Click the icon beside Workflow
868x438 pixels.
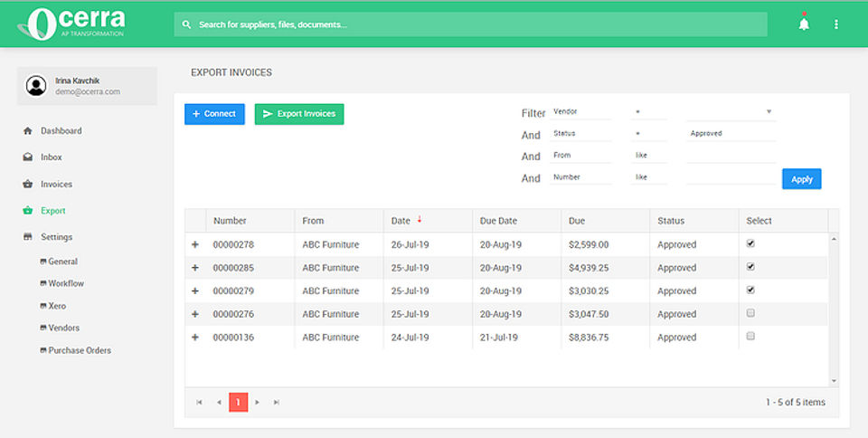tap(43, 283)
